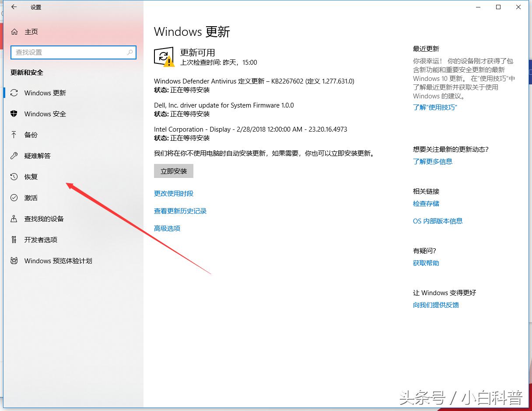Click the Windows 预览体验计划 cat icon

(14, 261)
